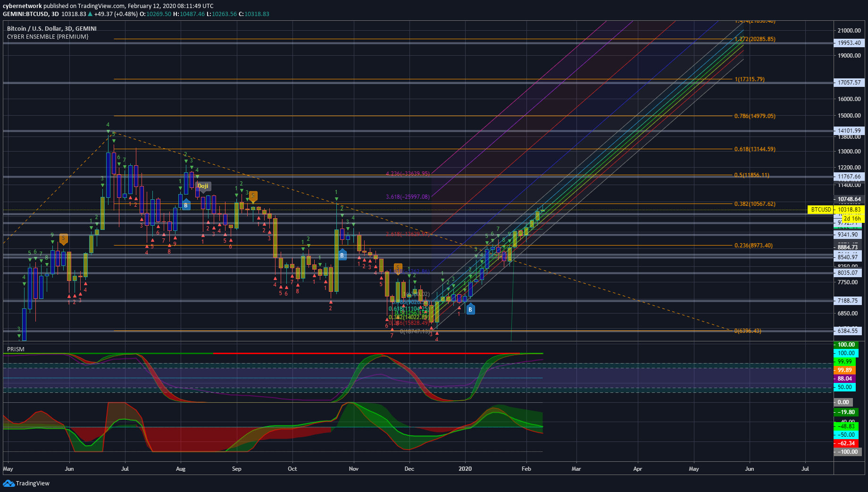Select the Fibonacci 0.618(13144.59) level label
The width and height of the screenshot is (868, 492).
[x=755, y=149]
